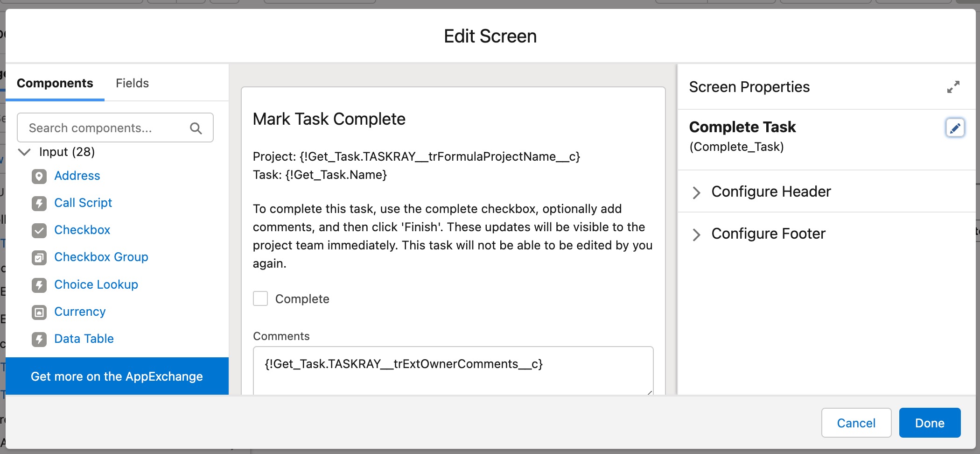Viewport: 980px width, 454px height.
Task: Select the Call Script component icon
Action: pyautogui.click(x=39, y=203)
